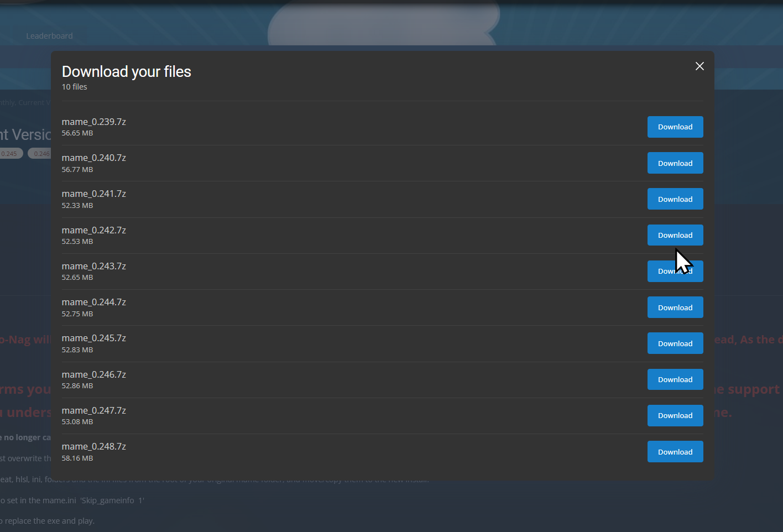Click file name mame_0.247.7z

coord(94,410)
